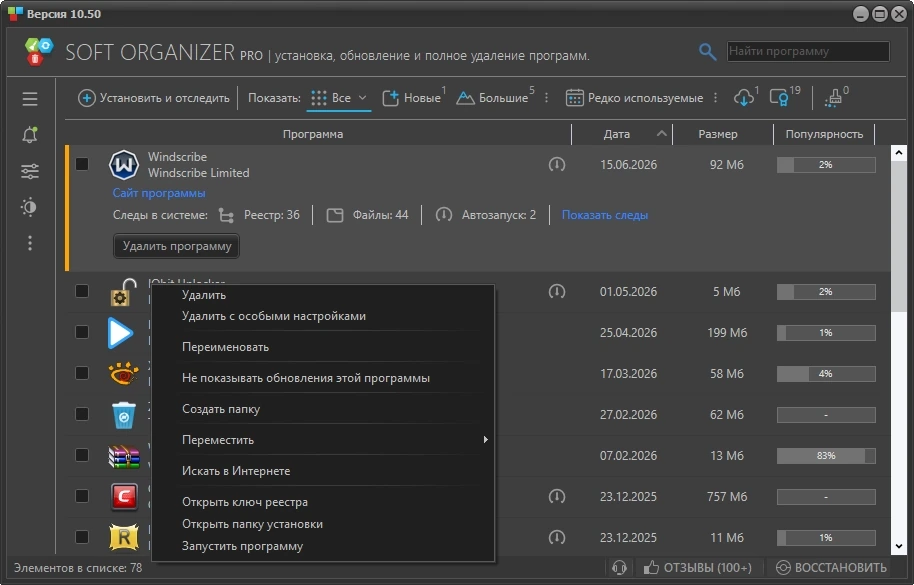Check the checkbox in the 27.02.2026 row
Image resolution: width=914 pixels, height=585 pixels.
pos(82,414)
